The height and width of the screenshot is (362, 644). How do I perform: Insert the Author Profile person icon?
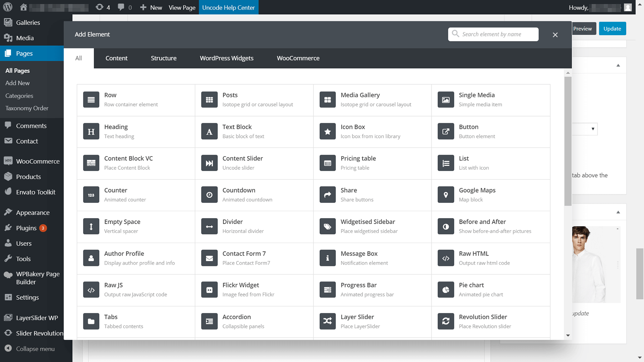91,258
